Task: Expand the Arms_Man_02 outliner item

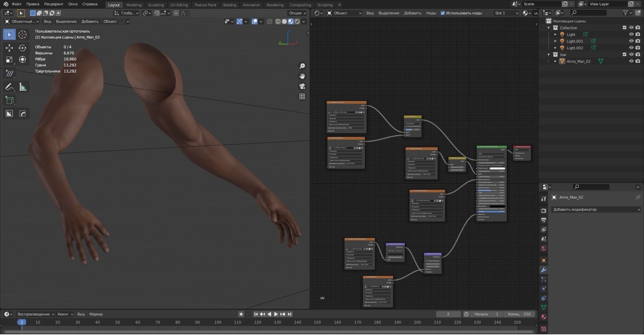Action: click(x=555, y=61)
